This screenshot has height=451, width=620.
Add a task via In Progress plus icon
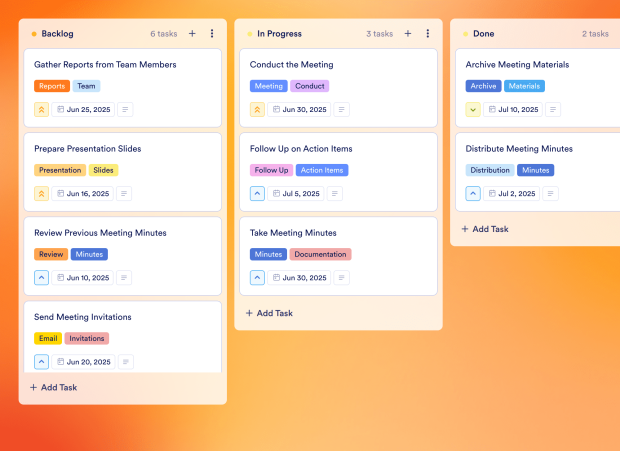point(408,34)
